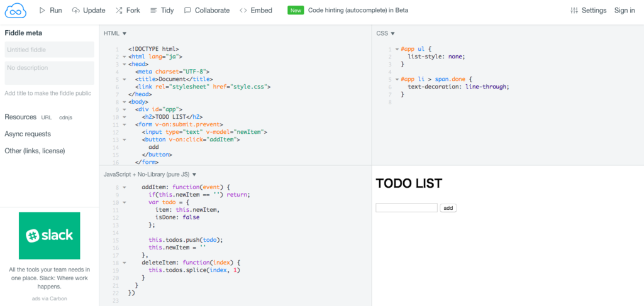The height and width of the screenshot is (306, 644).
Task: Click the input v-model newItem line
Action: point(204,132)
